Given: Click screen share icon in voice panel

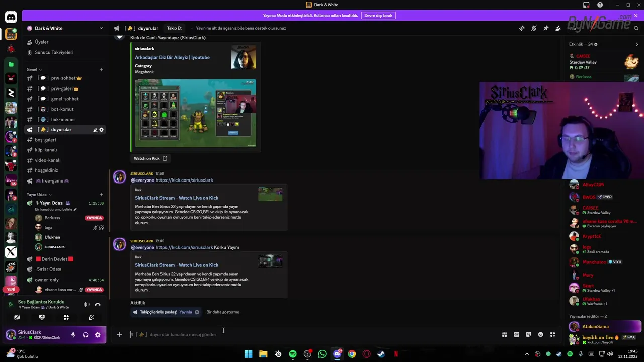Looking at the screenshot, I should pos(42,317).
